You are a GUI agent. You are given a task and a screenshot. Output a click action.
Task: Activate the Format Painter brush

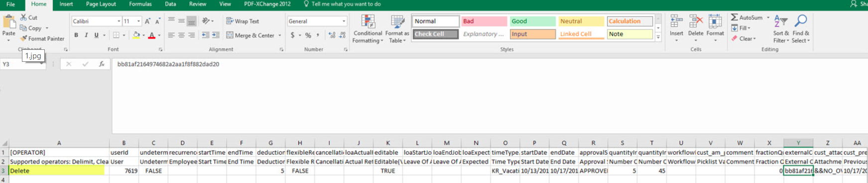click(23, 38)
